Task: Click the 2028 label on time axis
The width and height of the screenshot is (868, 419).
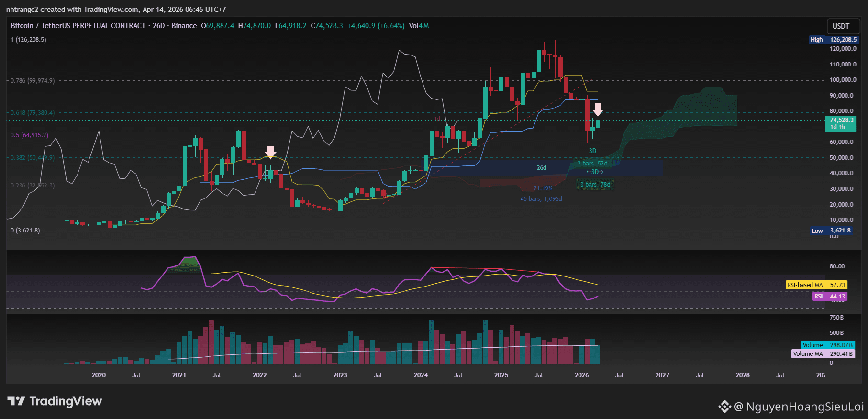Action: pos(743,375)
